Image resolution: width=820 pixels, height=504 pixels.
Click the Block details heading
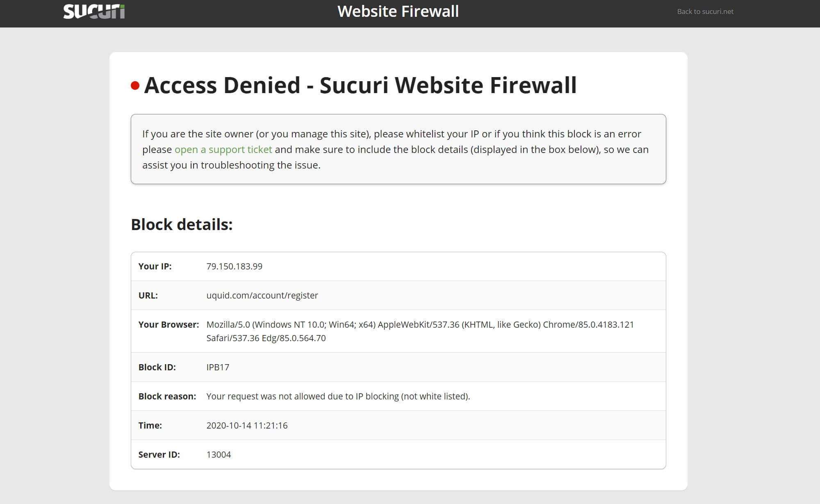182,224
